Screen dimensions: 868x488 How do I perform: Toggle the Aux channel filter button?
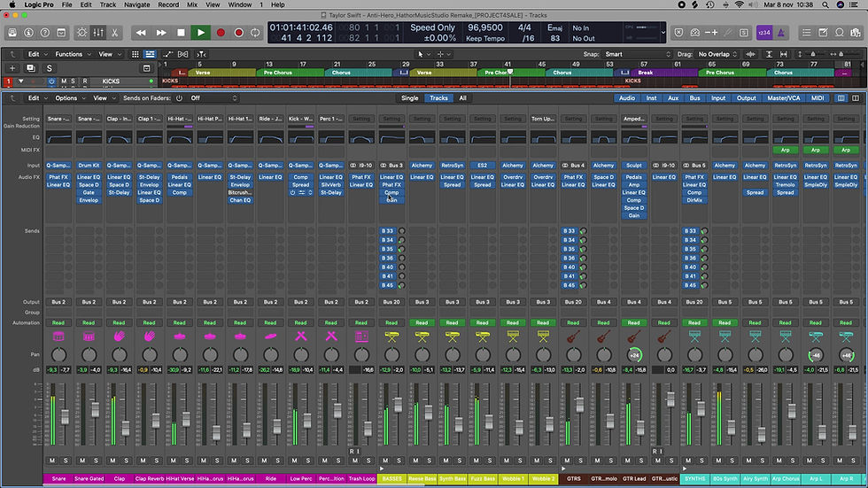[673, 98]
